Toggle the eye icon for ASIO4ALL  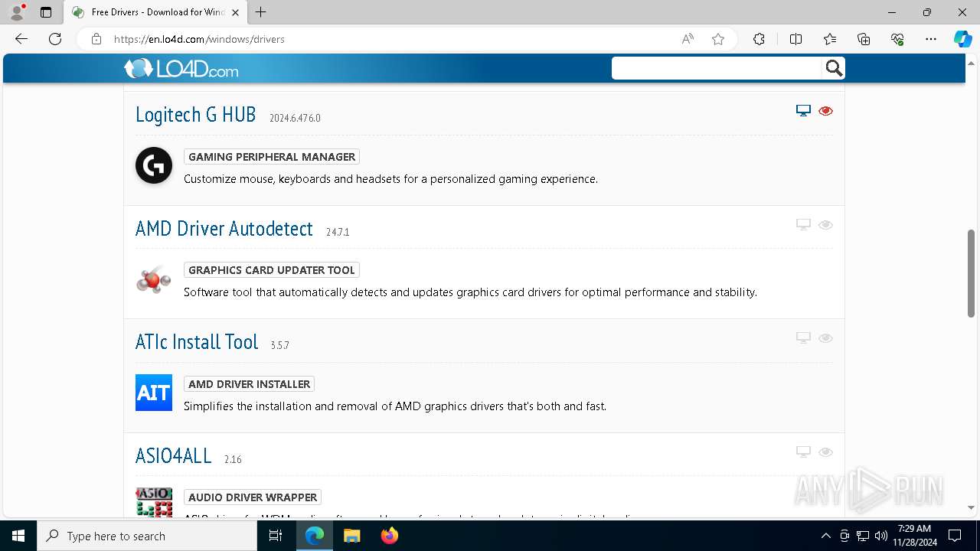[x=825, y=452]
